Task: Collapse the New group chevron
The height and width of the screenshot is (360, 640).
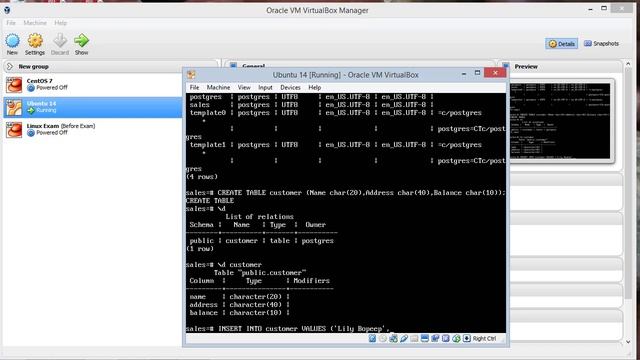Action: [x=10, y=66]
